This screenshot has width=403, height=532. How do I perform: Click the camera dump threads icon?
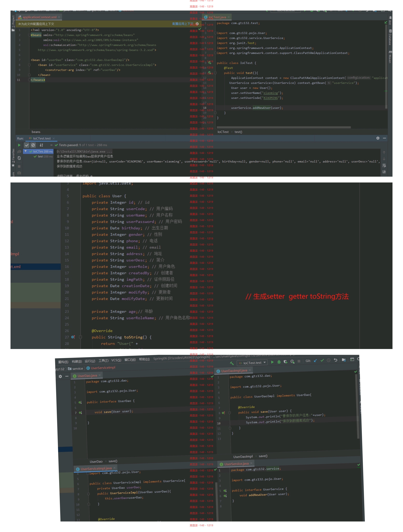[x=19, y=173]
